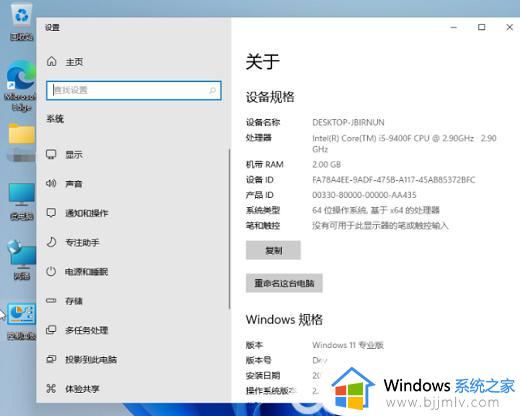Click the sidebar vertical scrollbar

pyautogui.click(x=230, y=229)
